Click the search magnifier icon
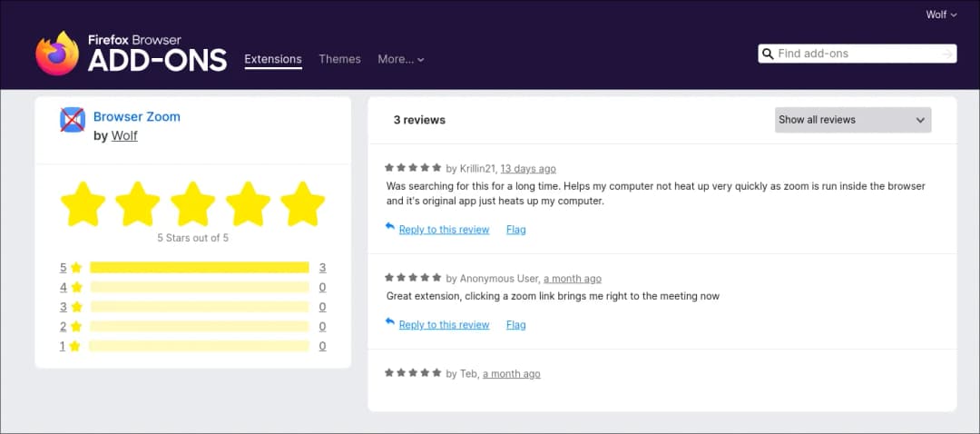Image resolution: width=980 pixels, height=434 pixels. 769,54
